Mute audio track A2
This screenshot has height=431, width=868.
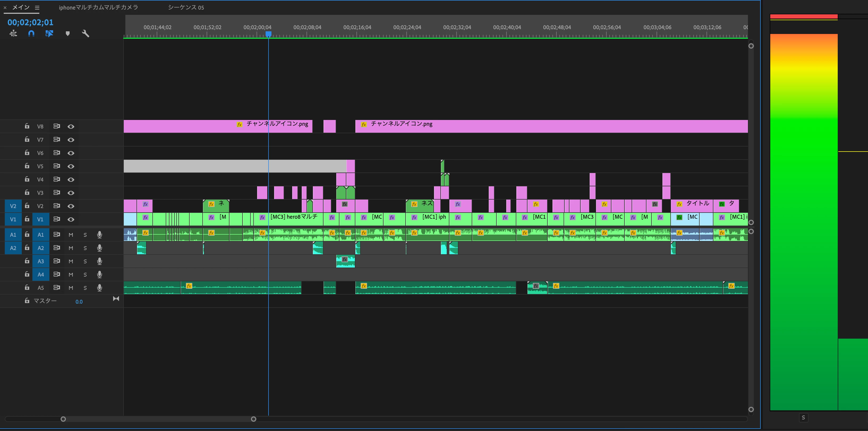pyautogui.click(x=71, y=248)
